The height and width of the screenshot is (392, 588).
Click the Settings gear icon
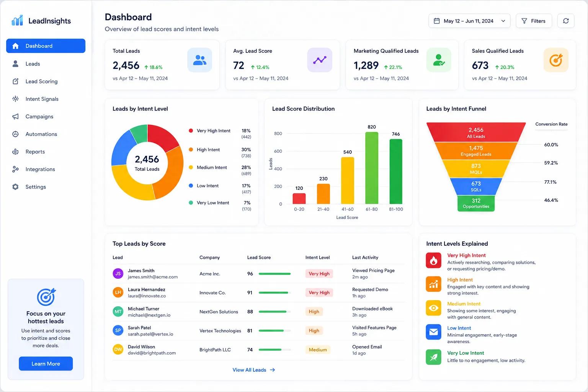coord(15,187)
